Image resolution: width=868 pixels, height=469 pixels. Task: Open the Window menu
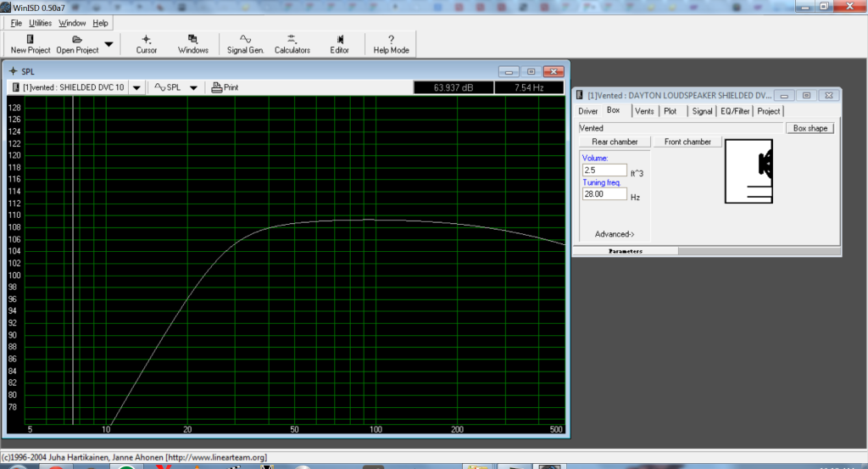pyautogui.click(x=72, y=23)
